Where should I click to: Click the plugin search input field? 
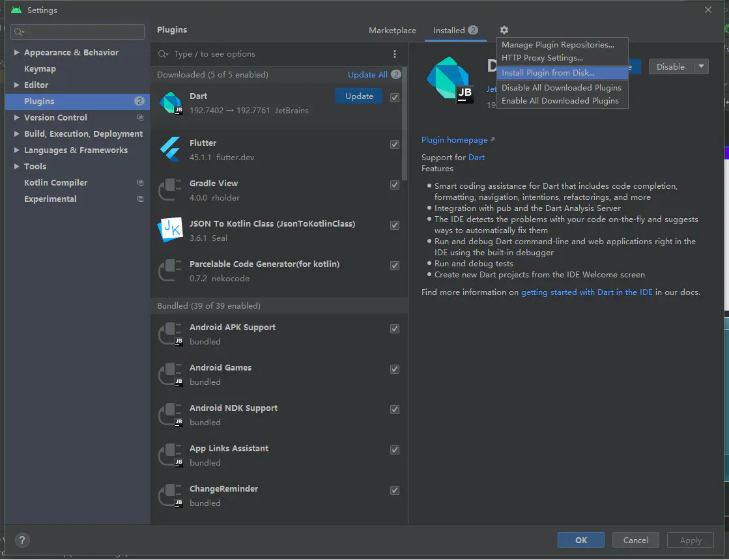tap(274, 54)
